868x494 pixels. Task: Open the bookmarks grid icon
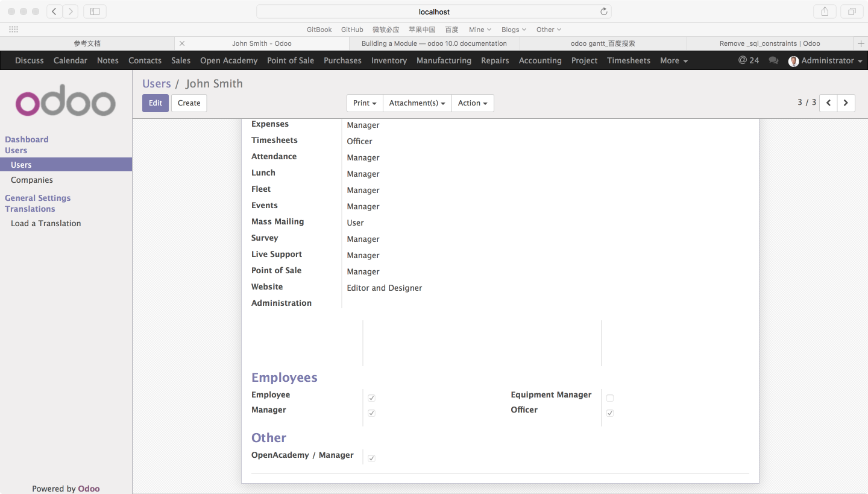(13, 30)
